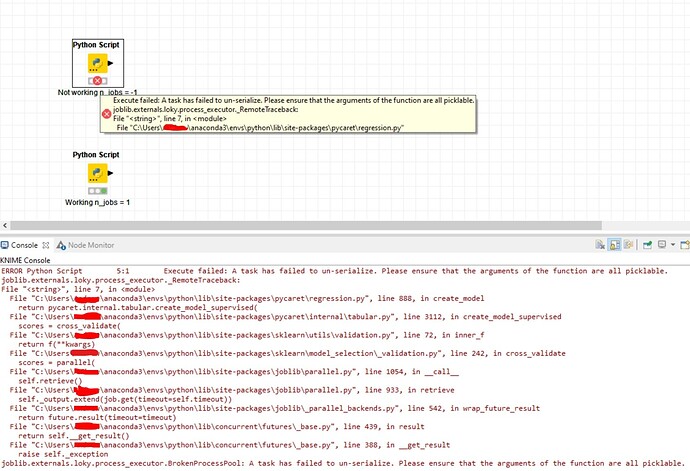Pin the console view

[x=647, y=245]
